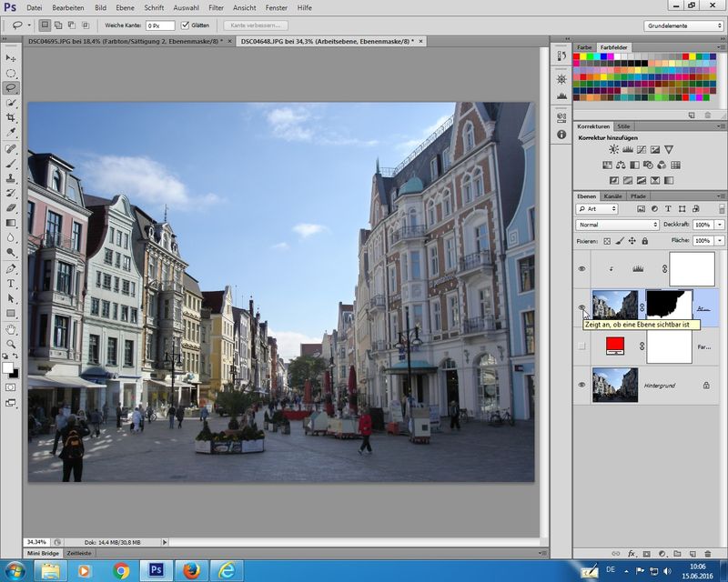Add a Brightness/Contrast adjustment from Korrekturen

pos(613,149)
